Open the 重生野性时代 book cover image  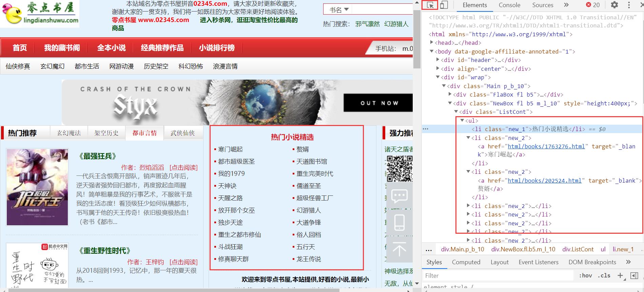point(37,265)
